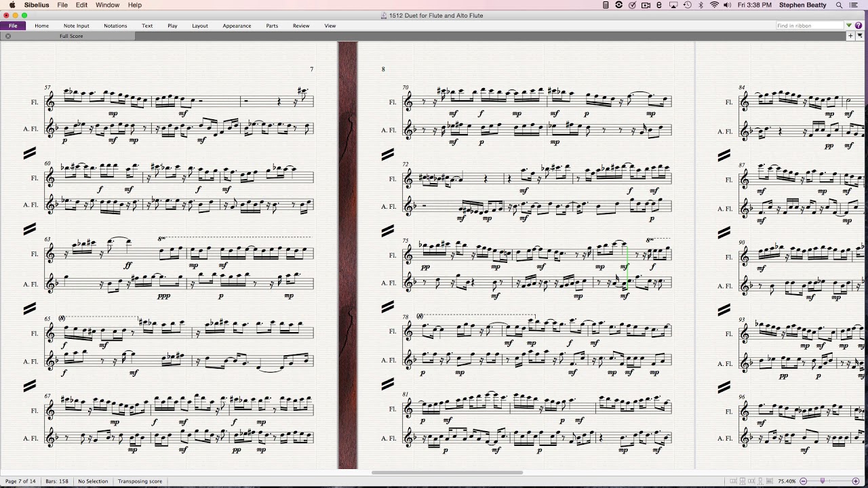Viewport: 868px width, 488px height.
Task: Click the horizontal scrollbar under the score
Action: tap(448, 472)
